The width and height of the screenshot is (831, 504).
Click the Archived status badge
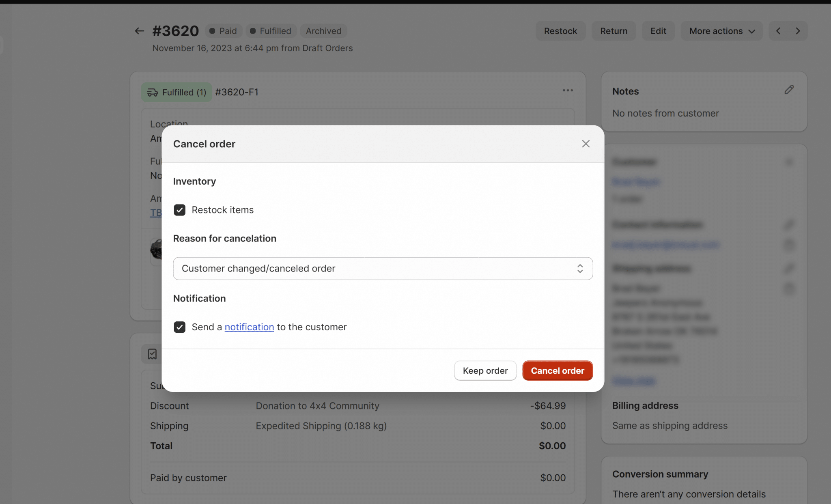click(323, 31)
